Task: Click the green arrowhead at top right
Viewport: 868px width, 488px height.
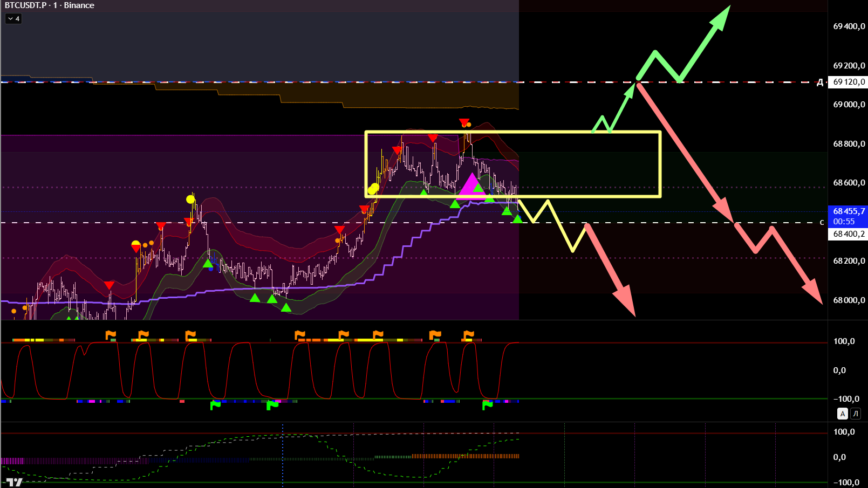Action: pos(722,16)
